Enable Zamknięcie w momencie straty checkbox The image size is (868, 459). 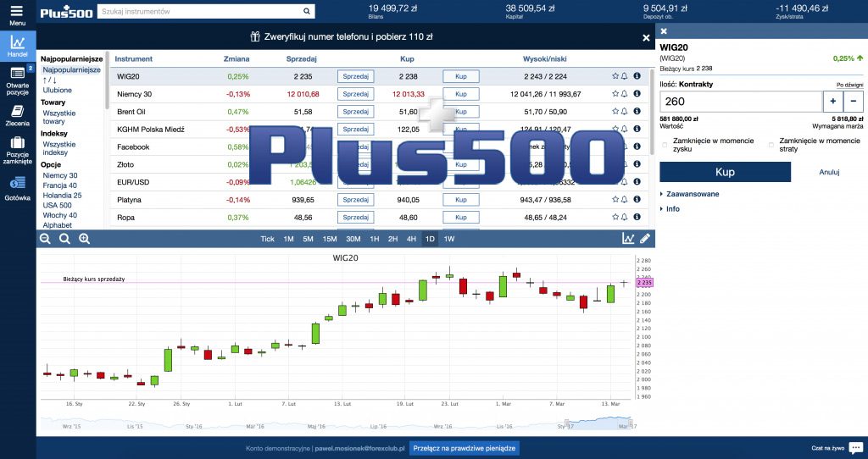(x=771, y=144)
